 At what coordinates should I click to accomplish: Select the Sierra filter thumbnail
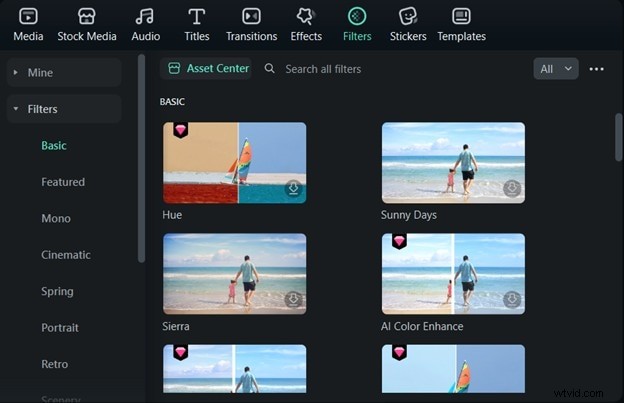[234, 274]
